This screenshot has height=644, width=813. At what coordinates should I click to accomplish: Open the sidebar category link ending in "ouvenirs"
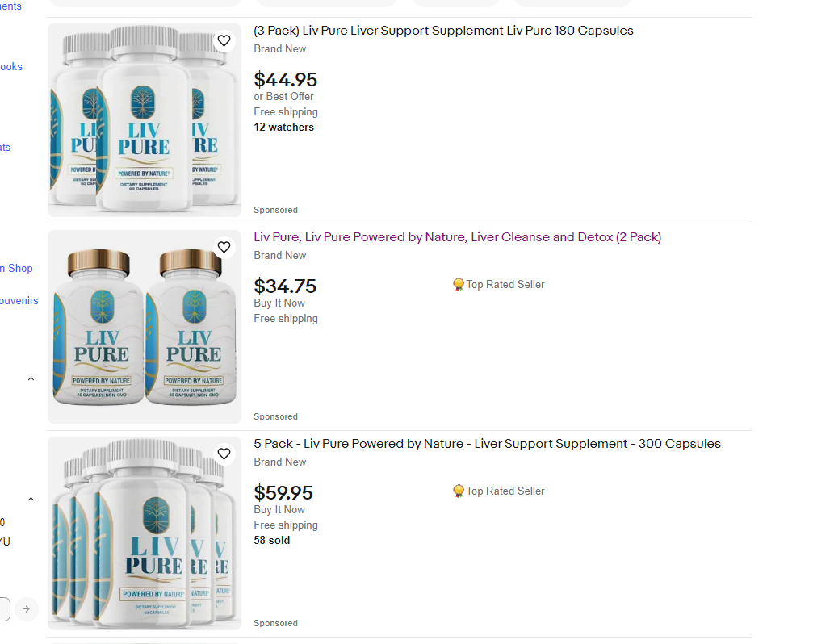[x=19, y=300]
